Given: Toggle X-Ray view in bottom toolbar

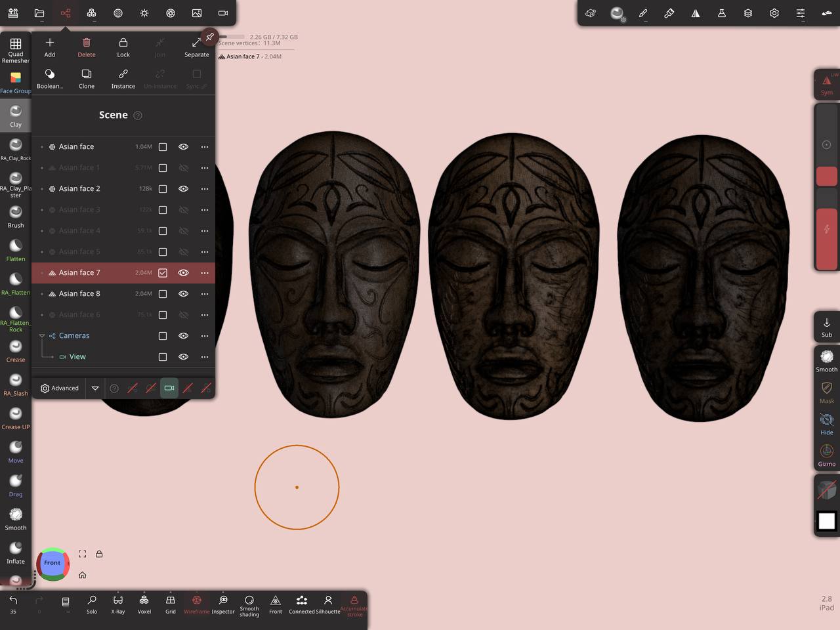Looking at the screenshot, I should click(x=118, y=604).
